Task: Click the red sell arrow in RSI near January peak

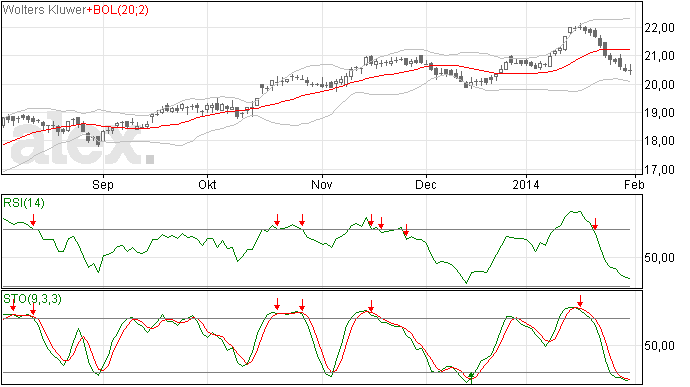Action: pos(595,224)
